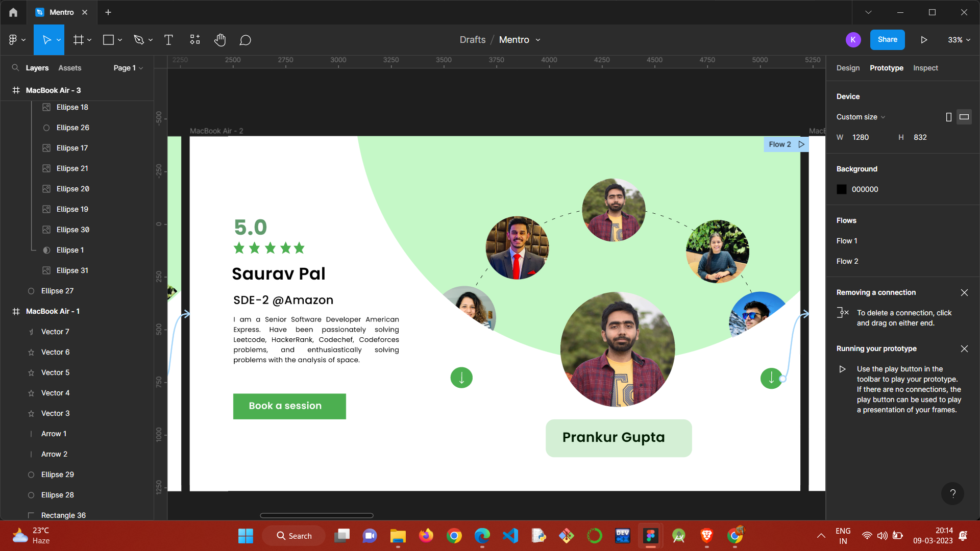The height and width of the screenshot is (551, 980).
Task: Open the Page 1 pages dropdown
Action: point(128,68)
